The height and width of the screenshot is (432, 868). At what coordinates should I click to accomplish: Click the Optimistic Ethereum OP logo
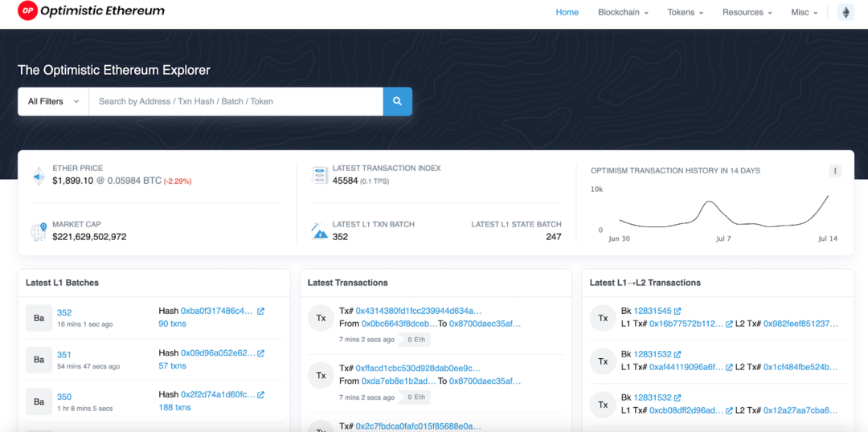coord(27,11)
